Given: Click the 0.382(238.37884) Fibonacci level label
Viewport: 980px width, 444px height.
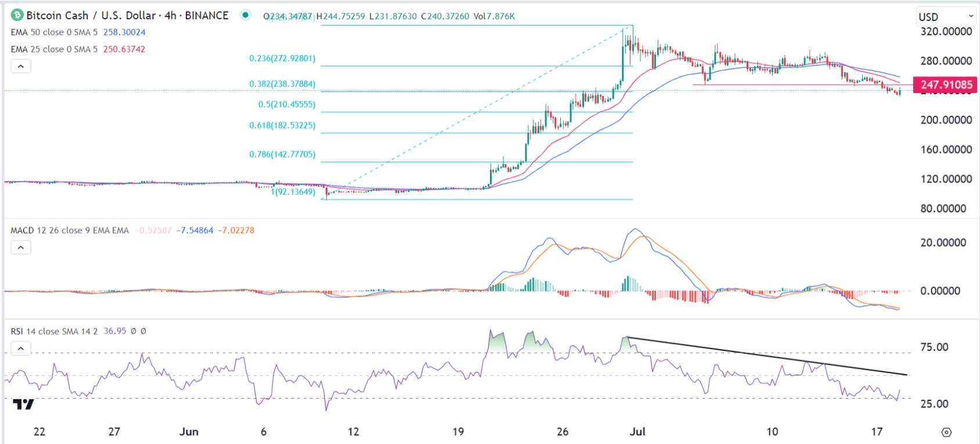Looking at the screenshot, I should click(282, 84).
